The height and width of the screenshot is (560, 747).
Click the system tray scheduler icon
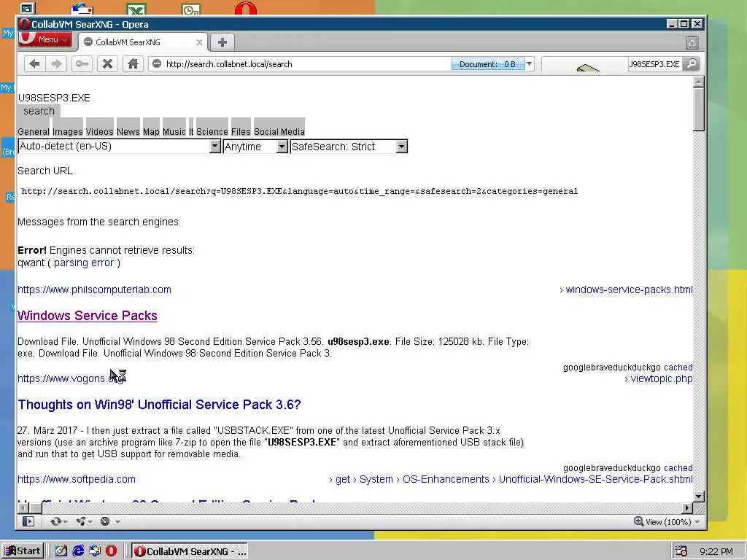click(681, 551)
